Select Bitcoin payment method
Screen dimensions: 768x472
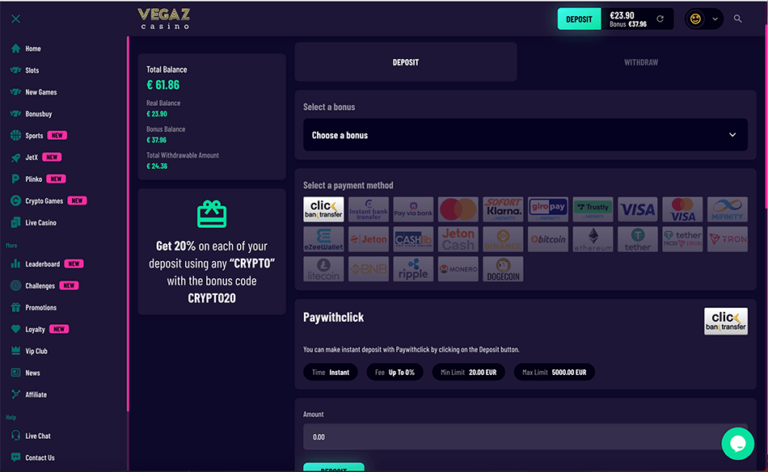tap(548, 240)
